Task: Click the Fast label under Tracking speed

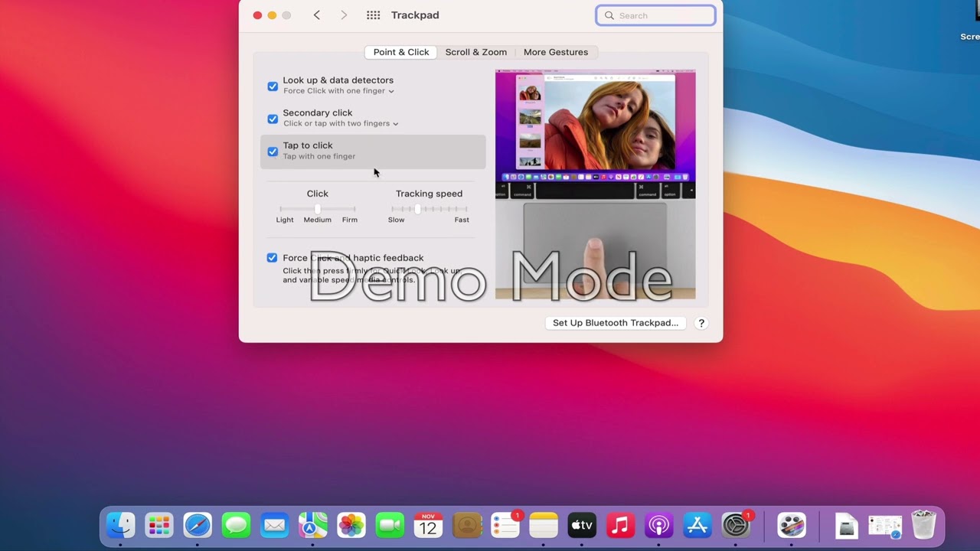Action: pyautogui.click(x=462, y=220)
